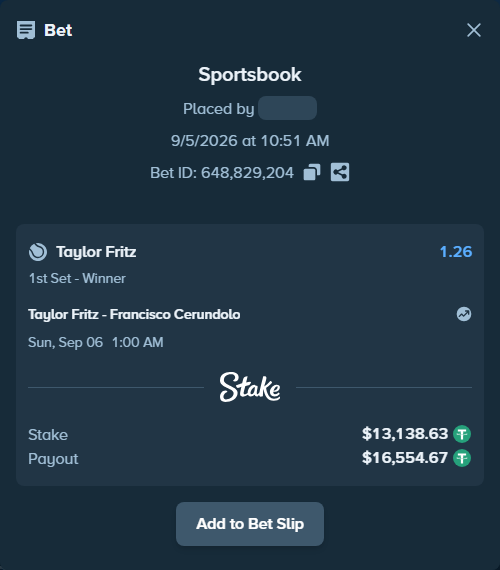
Task: Click the Bet ID number 648,829,204
Action: [x=247, y=173]
